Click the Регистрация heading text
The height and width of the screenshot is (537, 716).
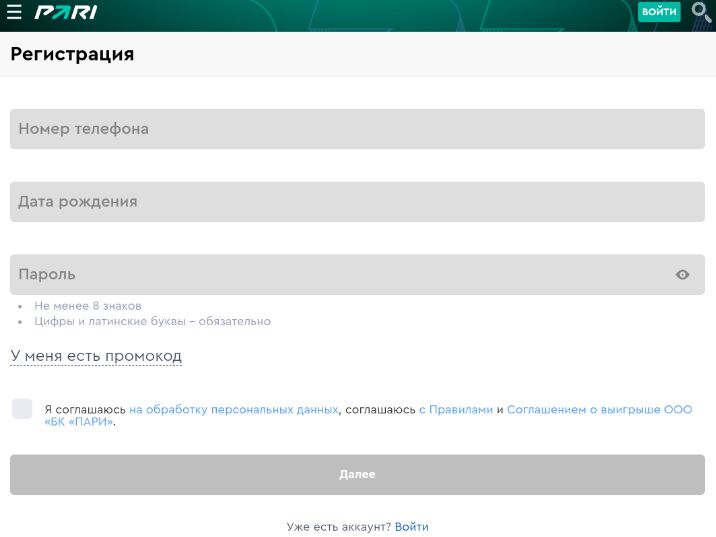tap(72, 54)
